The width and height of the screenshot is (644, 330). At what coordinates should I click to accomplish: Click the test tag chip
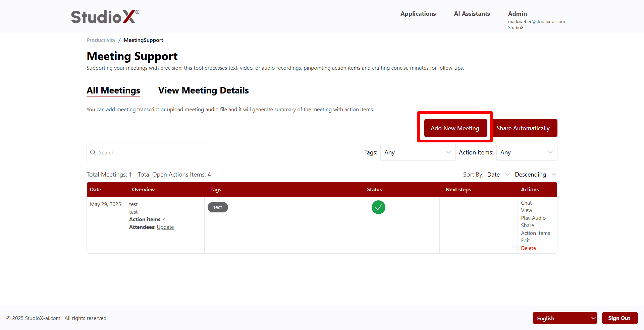coord(218,207)
